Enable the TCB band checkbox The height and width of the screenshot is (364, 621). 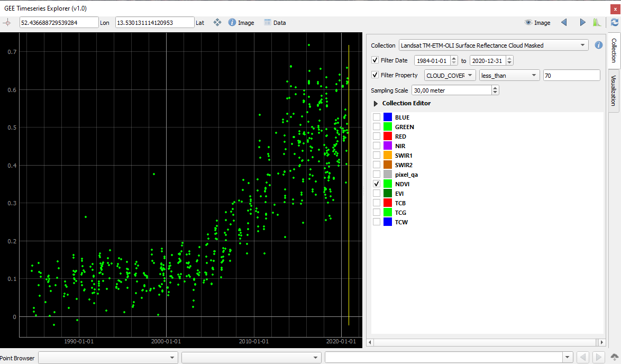tap(377, 203)
